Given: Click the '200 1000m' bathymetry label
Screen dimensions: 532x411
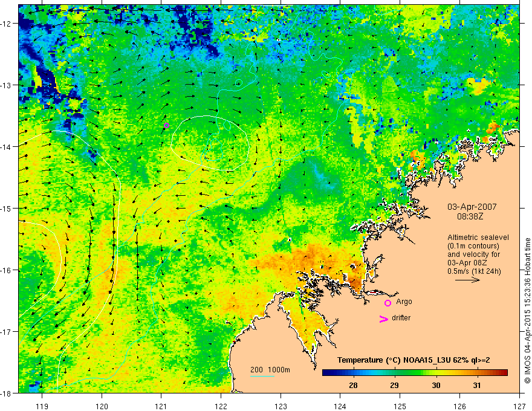Looking at the screenshot, I should click(270, 370).
